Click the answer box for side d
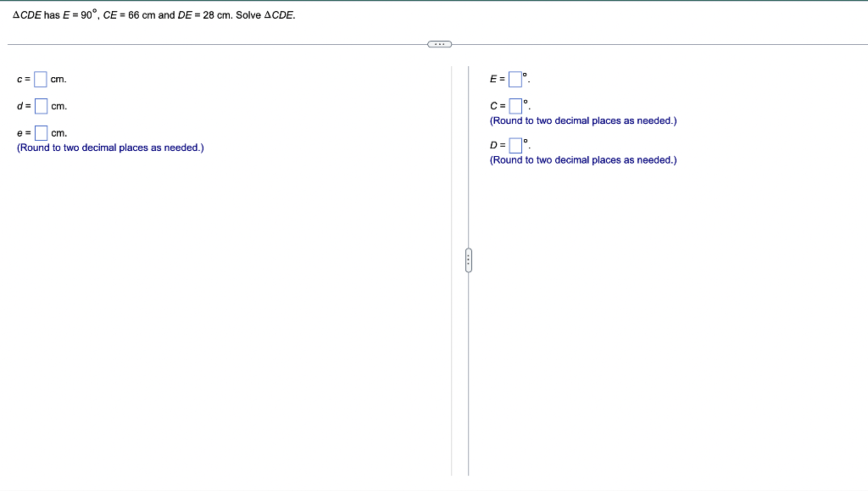Image resolution: width=868 pixels, height=491 pixels. point(40,105)
